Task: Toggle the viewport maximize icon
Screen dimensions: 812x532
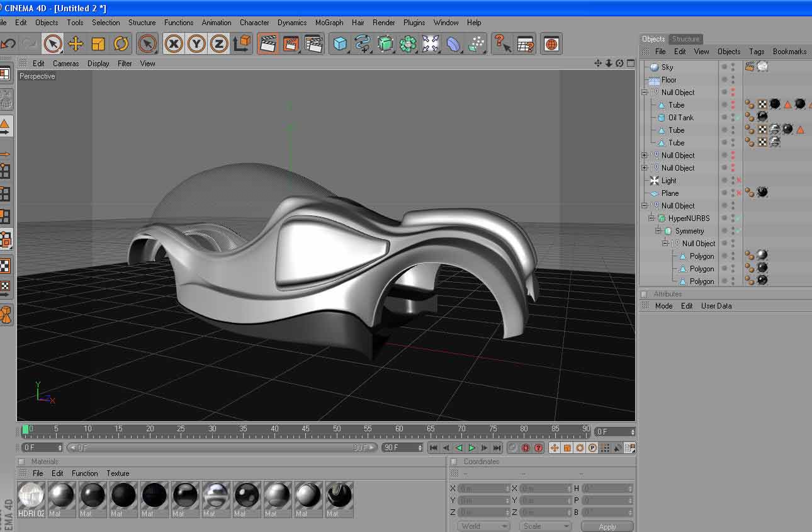Action: pyautogui.click(x=630, y=63)
